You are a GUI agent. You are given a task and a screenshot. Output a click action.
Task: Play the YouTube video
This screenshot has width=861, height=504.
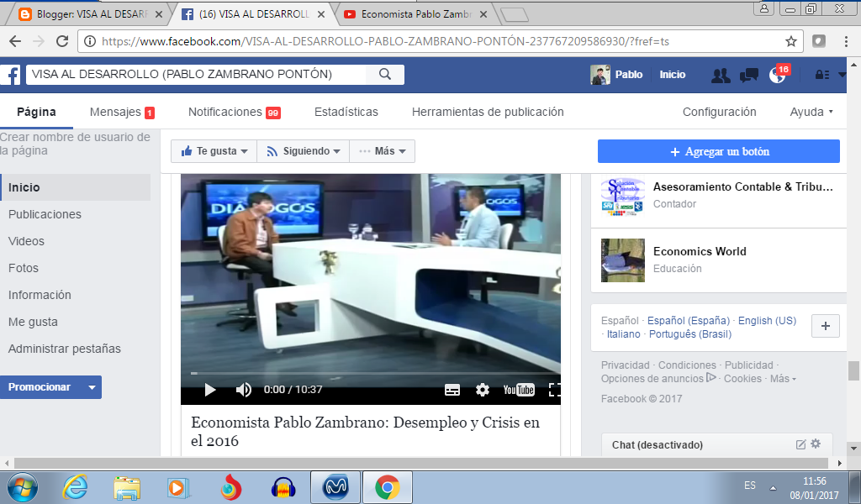(209, 390)
